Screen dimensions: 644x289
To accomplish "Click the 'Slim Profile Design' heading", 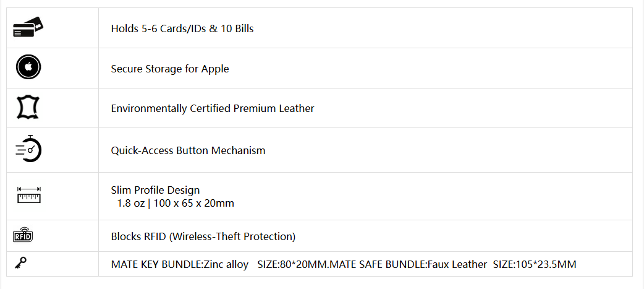I will (155, 191).
